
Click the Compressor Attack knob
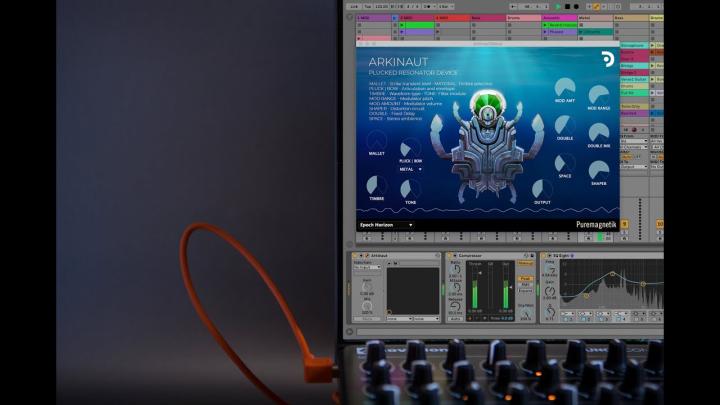[x=456, y=287]
